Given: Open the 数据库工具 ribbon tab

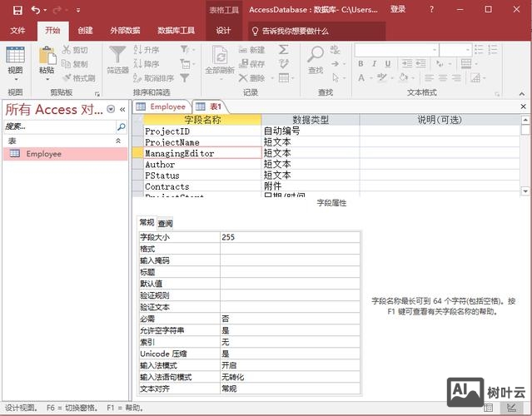Looking at the screenshot, I should [x=176, y=31].
